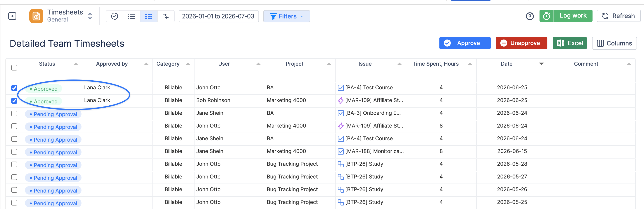The width and height of the screenshot is (644, 209).
Task: Sort by Date column descending arrow
Action: (541, 64)
